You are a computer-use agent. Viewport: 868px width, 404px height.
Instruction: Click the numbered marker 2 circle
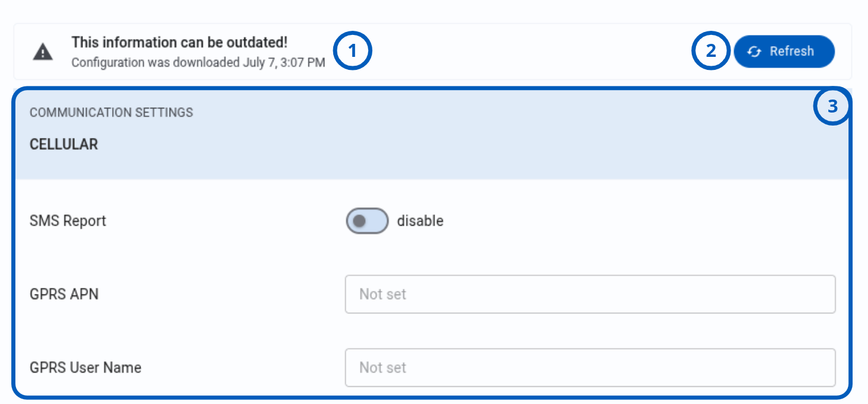(711, 51)
